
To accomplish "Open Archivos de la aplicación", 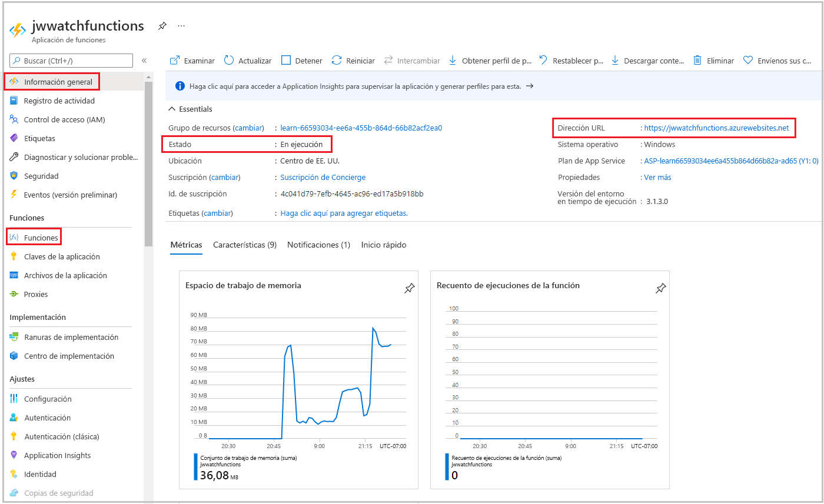I will pos(65,275).
